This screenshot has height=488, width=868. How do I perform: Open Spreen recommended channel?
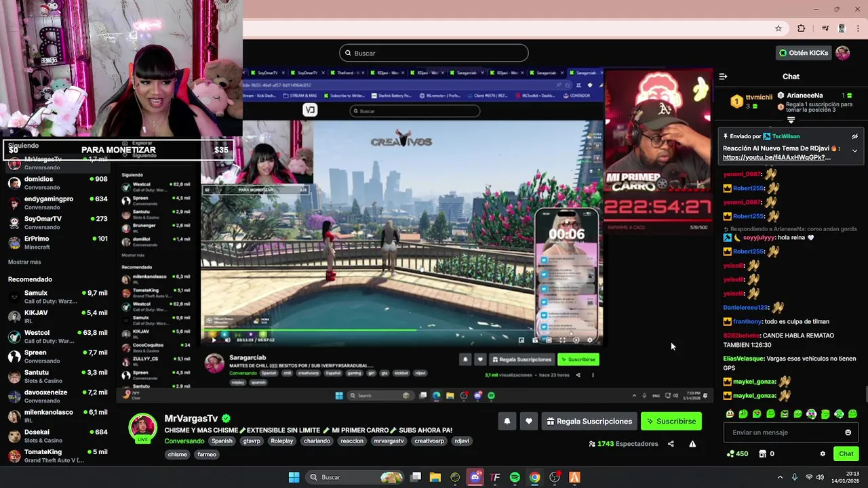tap(58, 357)
